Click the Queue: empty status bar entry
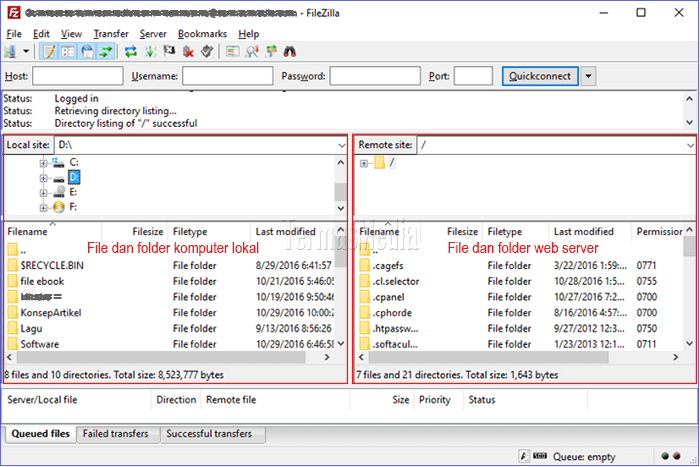700x467 pixels. (x=584, y=457)
